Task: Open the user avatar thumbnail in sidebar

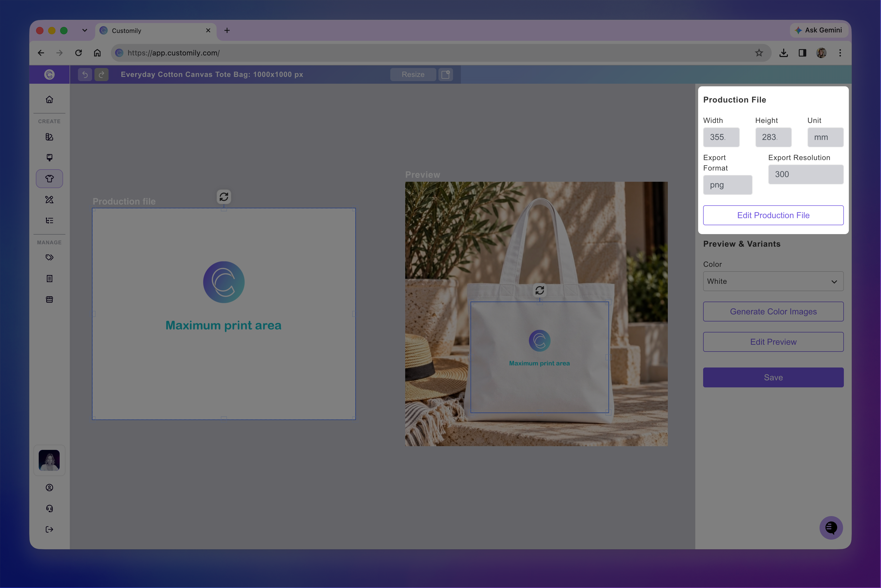Action: [x=49, y=460]
